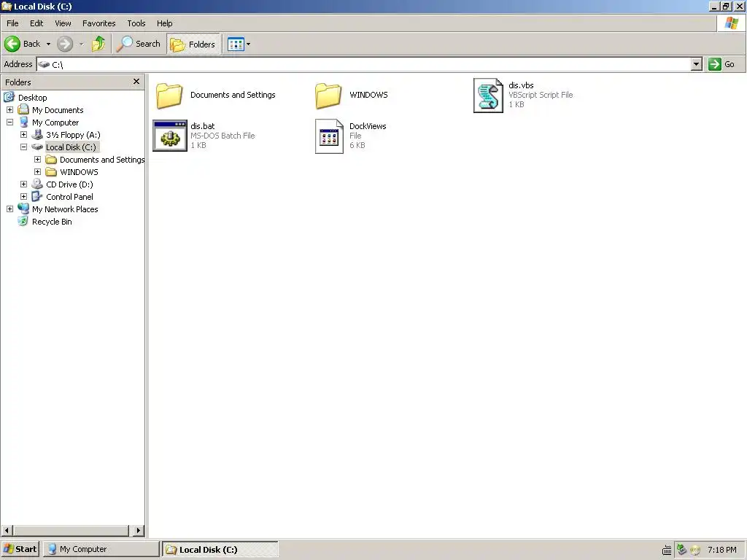This screenshot has height=560, width=747.
Task: Click the DockViews file name
Action: pos(368,126)
